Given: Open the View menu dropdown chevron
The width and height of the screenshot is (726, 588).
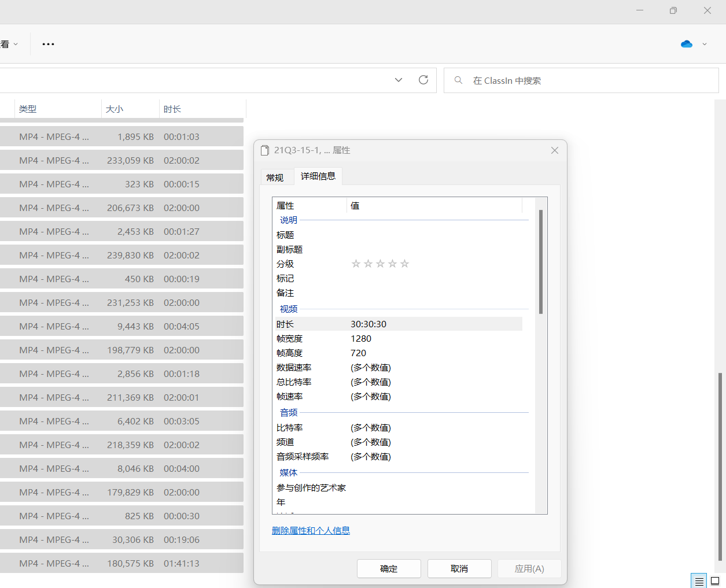Looking at the screenshot, I should click(16, 44).
